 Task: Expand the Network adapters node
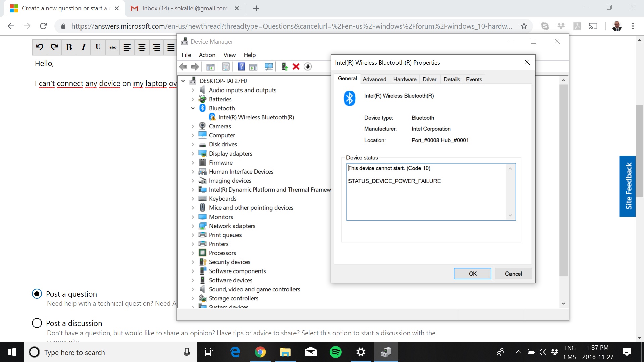193,226
